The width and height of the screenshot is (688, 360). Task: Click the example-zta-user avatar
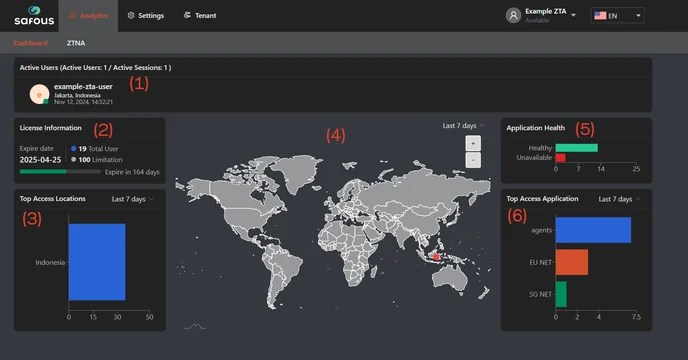click(39, 94)
